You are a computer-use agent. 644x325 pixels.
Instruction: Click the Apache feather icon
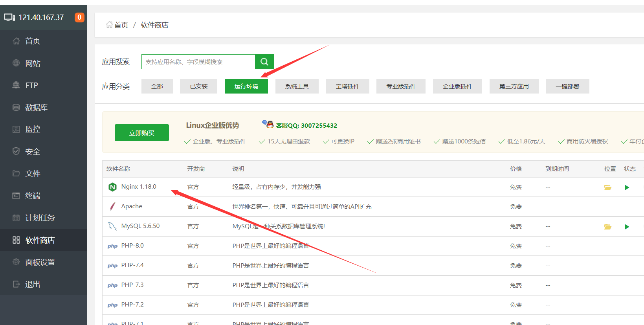click(x=112, y=206)
